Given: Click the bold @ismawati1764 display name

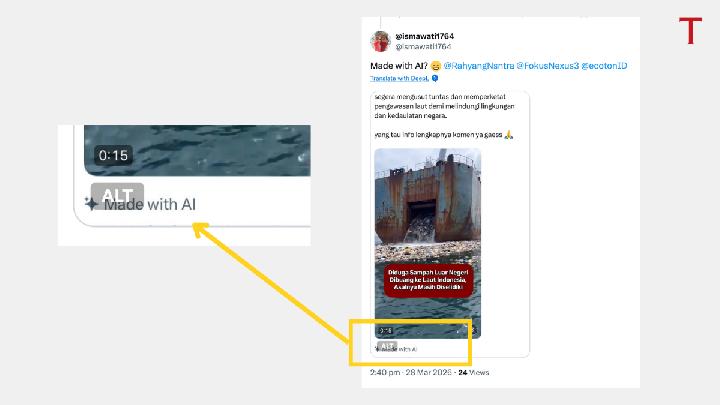Looking at the screenshot, I should [x=425, y=36].
